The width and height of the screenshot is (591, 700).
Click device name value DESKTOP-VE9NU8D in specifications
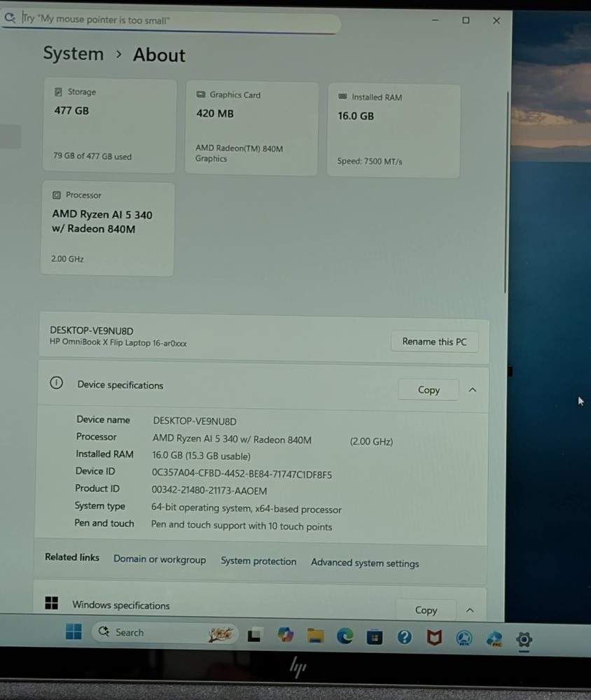point(195,421)
